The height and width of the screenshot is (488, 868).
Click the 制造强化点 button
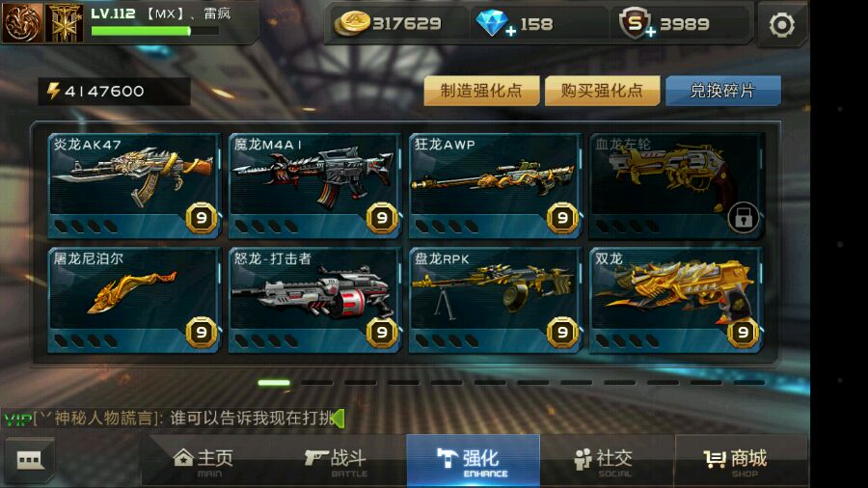(x=481, y=91)
